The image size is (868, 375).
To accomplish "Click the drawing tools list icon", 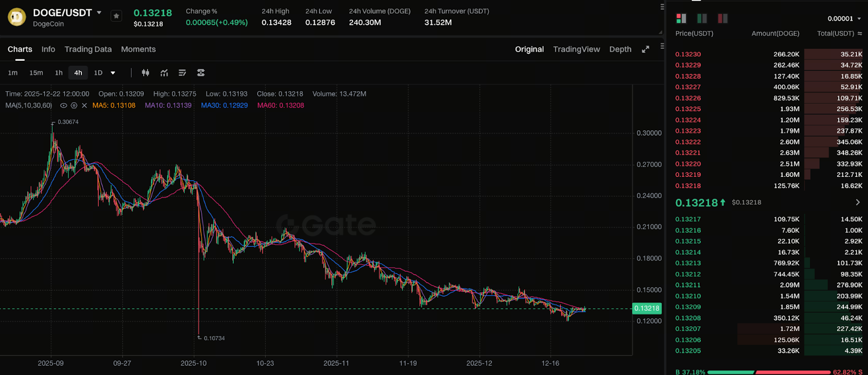I will tap(182, 73).
